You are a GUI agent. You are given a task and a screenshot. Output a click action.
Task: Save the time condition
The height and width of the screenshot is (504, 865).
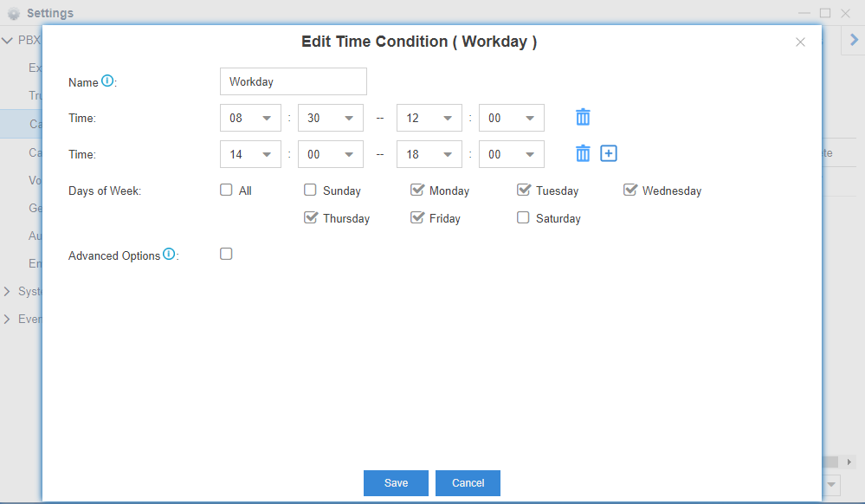(x=396, y=483)
